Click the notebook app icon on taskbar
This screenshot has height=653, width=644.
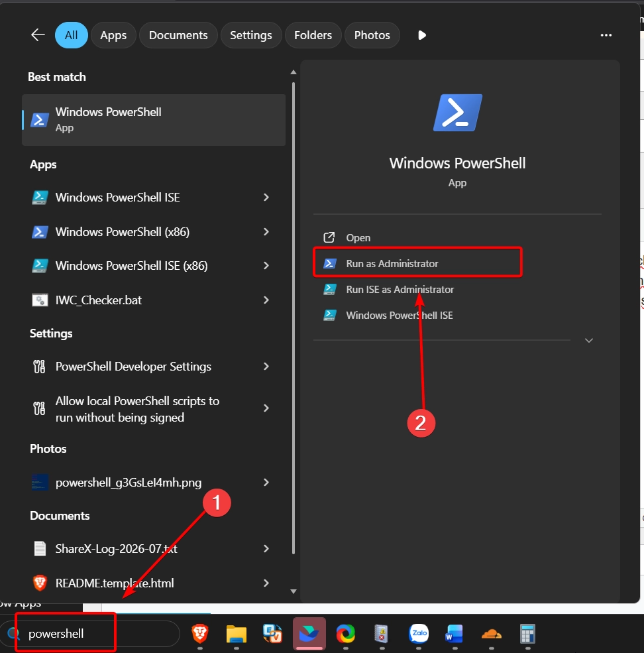coord(382,634)
